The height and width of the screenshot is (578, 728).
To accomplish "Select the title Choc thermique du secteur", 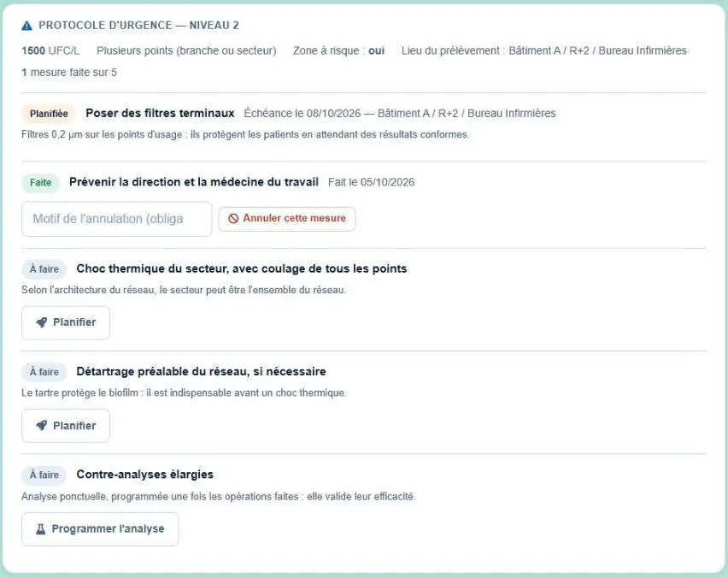I will [242, 268].
